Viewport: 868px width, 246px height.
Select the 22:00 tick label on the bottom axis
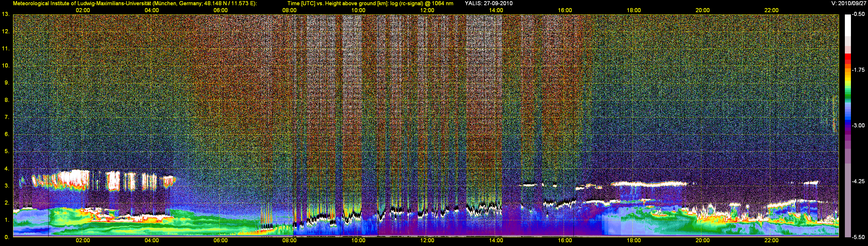pyautogui.click(x=771, y=240)
